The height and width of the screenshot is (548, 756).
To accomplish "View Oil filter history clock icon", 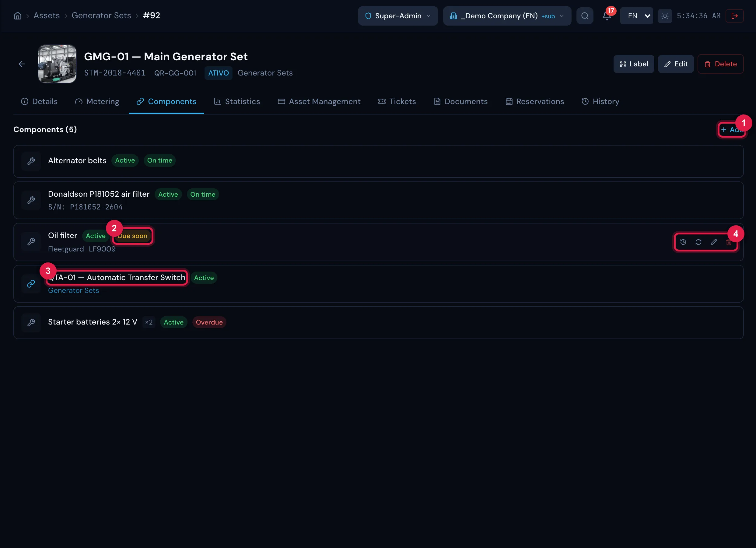I will coord(683,242).
